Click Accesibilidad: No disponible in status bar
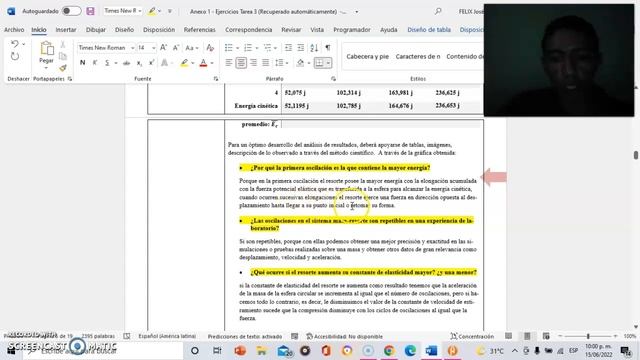 pos(344,336)
